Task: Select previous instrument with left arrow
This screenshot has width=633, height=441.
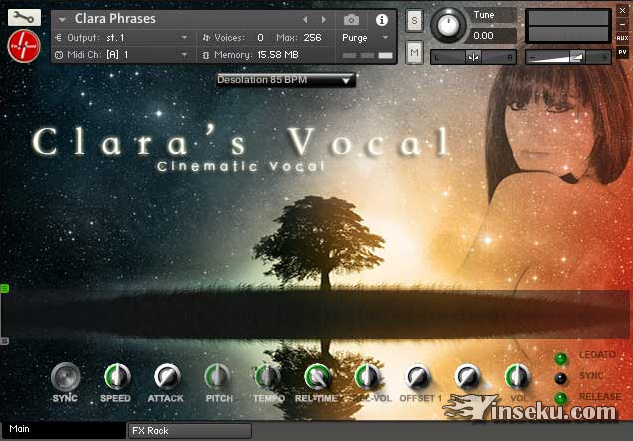Action: click(x=306, y=19)
